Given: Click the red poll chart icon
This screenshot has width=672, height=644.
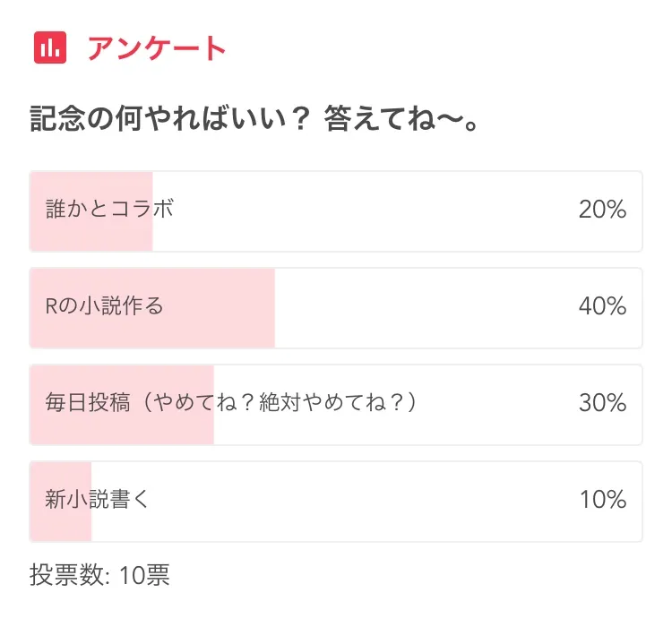Looking at the screenshot, I should click(x=50, y=48).
